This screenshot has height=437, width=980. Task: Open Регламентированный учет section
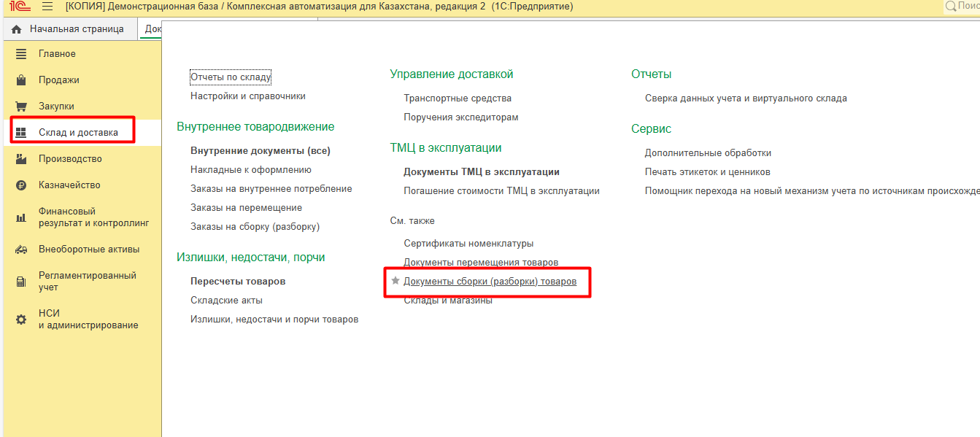[87, 282]
